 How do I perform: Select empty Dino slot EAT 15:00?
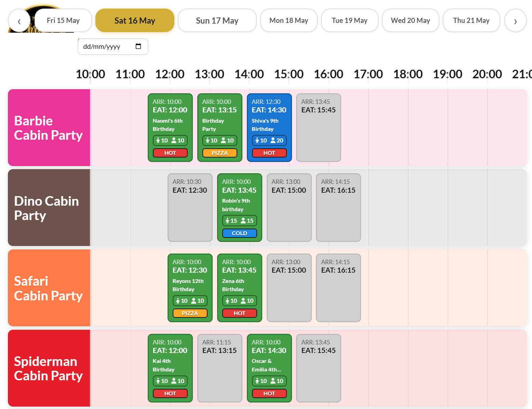point(289,207)
